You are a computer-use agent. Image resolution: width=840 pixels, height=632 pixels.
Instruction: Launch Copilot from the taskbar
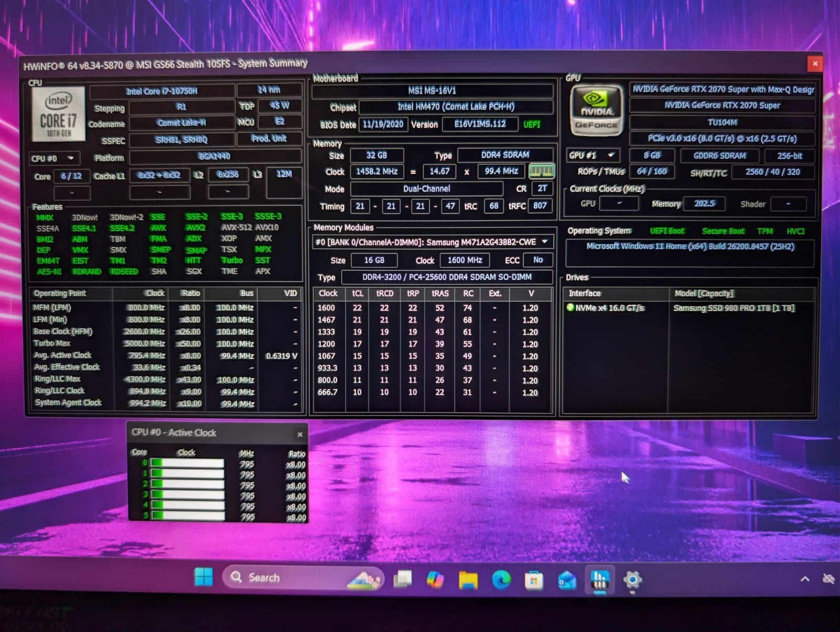(x=435, y=579)
